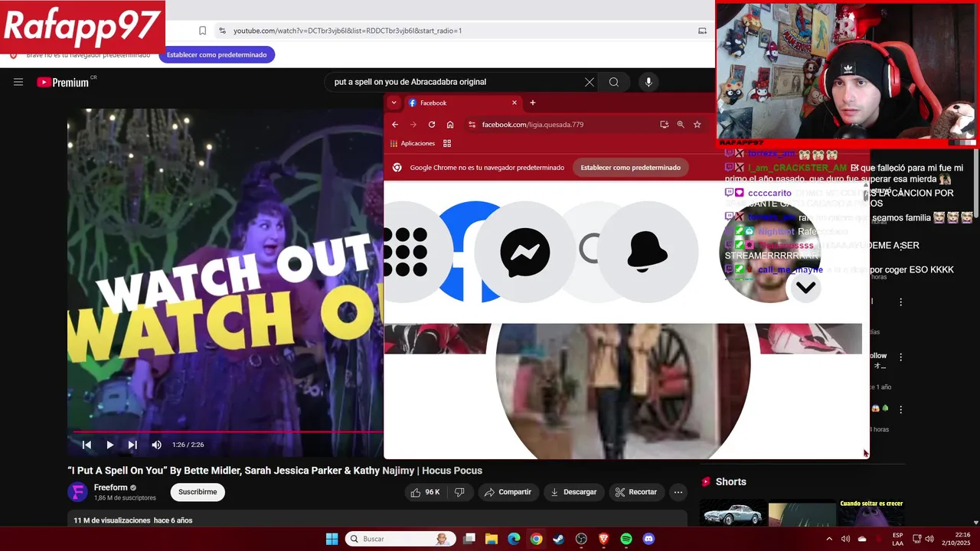View site information in Chrome address bar
This screenshot has width=980, height=551.
coord(472,125)
